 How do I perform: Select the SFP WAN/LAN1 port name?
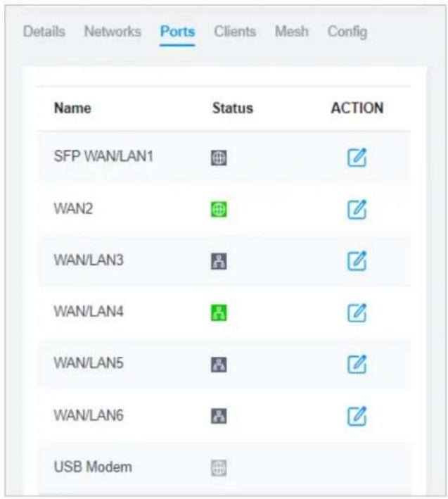tap(103, 156)
